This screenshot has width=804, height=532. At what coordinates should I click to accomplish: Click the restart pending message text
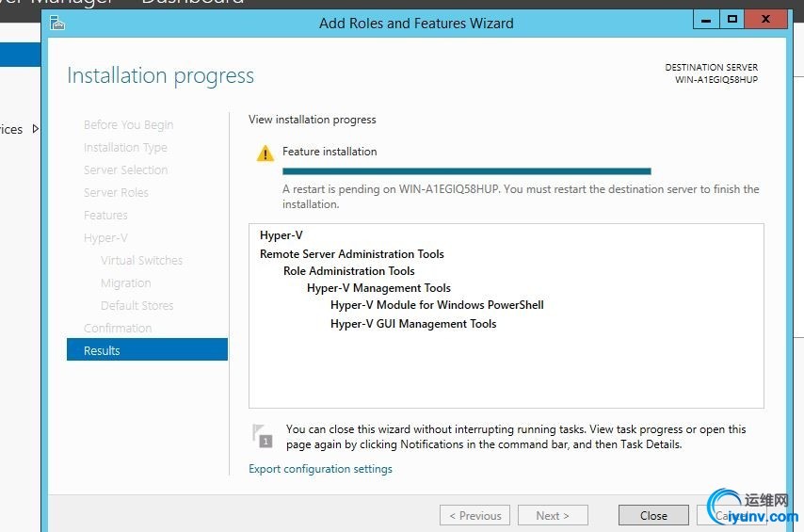tap(521, 197)
